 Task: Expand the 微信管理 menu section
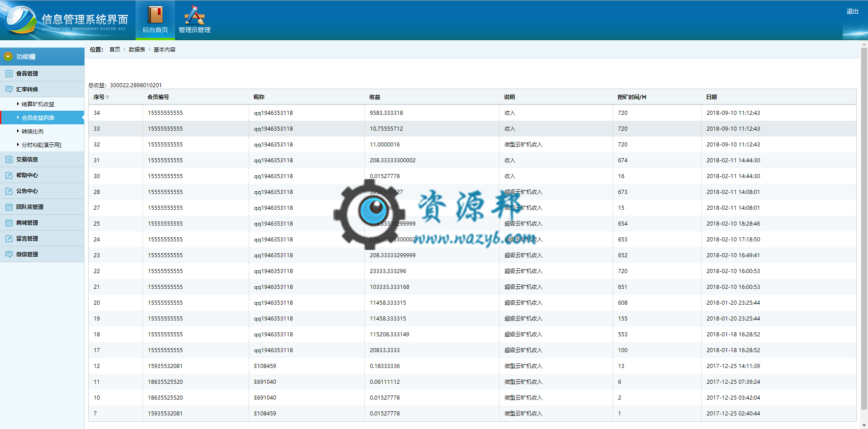(x=42, y=254)
